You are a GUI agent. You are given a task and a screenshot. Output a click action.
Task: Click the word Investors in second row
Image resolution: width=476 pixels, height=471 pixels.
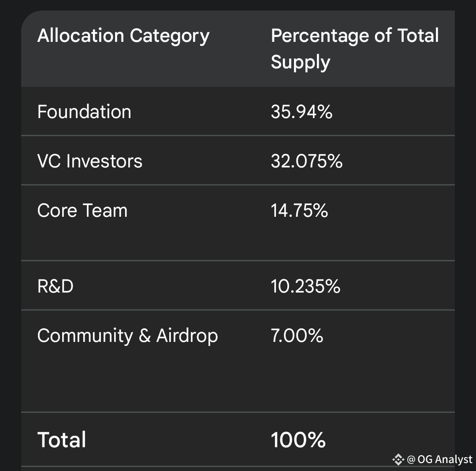(x=104, y=161)
